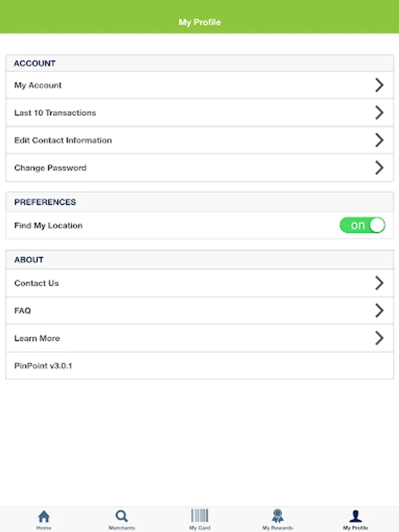Open the My Rewards ribbon icon

click(x=278, y=515)
